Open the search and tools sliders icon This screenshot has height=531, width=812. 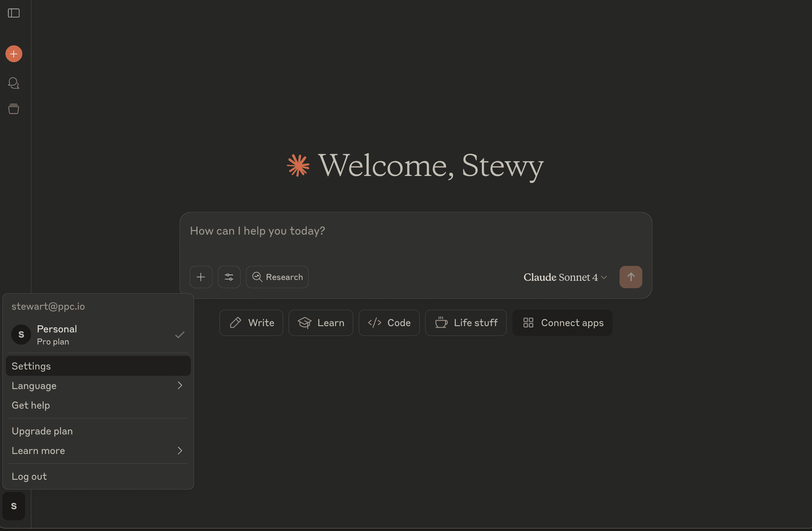[229, 277]
